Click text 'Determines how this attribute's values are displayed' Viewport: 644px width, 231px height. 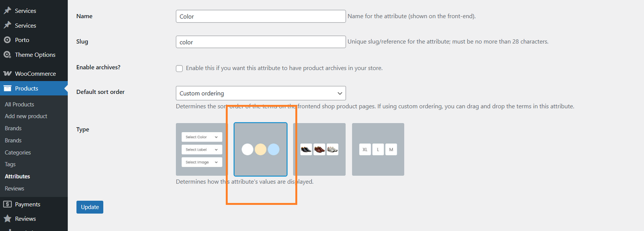(x=245, y=182)
